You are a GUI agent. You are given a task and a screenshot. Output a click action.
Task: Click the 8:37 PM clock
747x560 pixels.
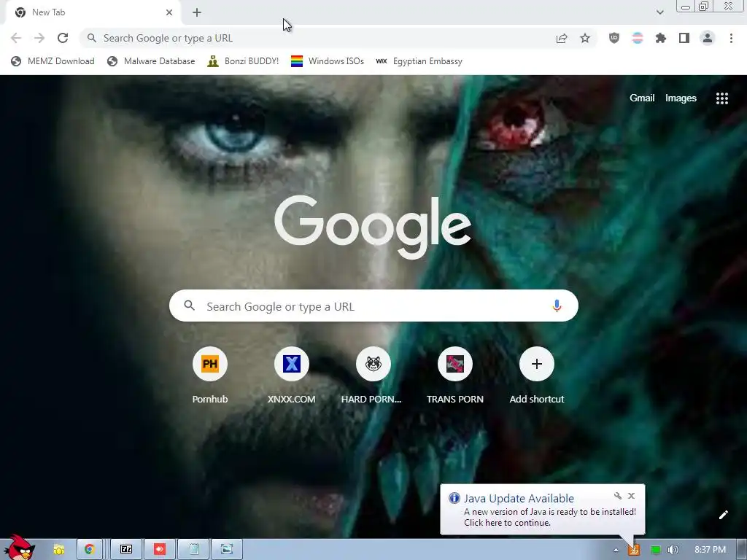710,550
